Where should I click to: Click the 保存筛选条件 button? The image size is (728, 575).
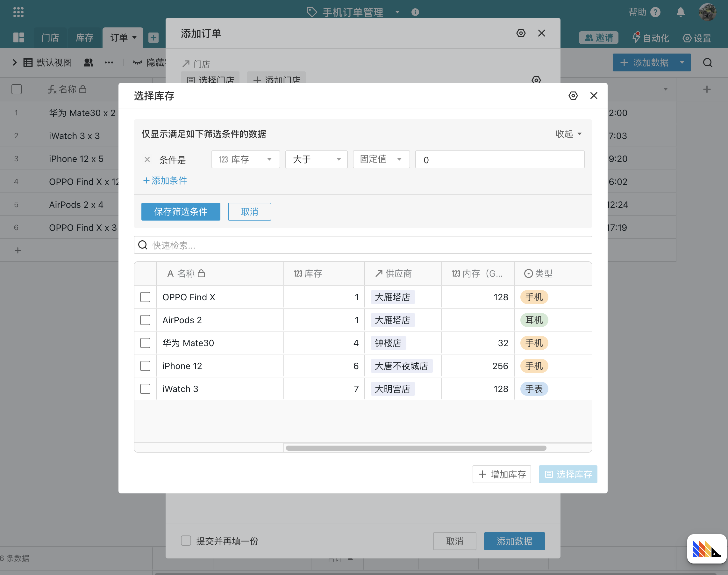[x=181, y=212]
